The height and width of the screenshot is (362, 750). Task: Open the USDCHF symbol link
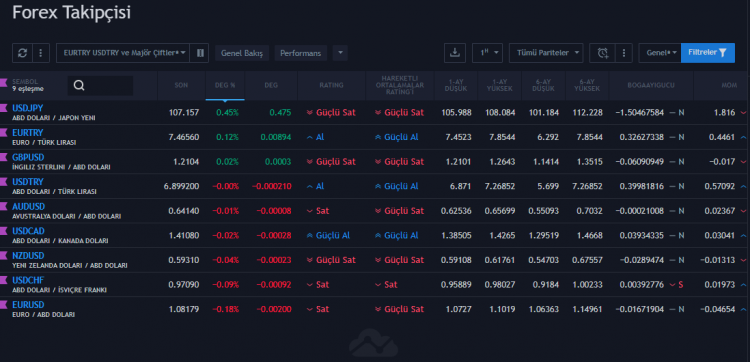click(x=28, y=280)
